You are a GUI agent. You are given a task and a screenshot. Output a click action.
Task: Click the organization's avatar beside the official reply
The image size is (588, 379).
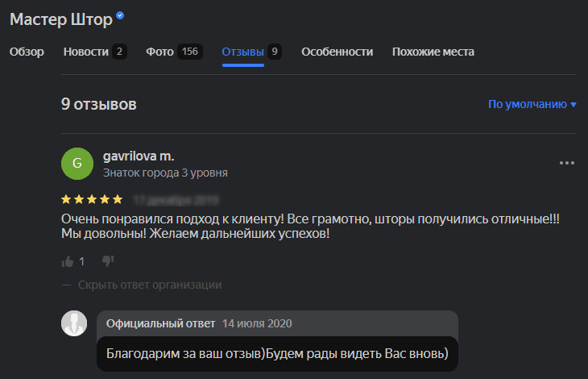(x=74, y=323)
